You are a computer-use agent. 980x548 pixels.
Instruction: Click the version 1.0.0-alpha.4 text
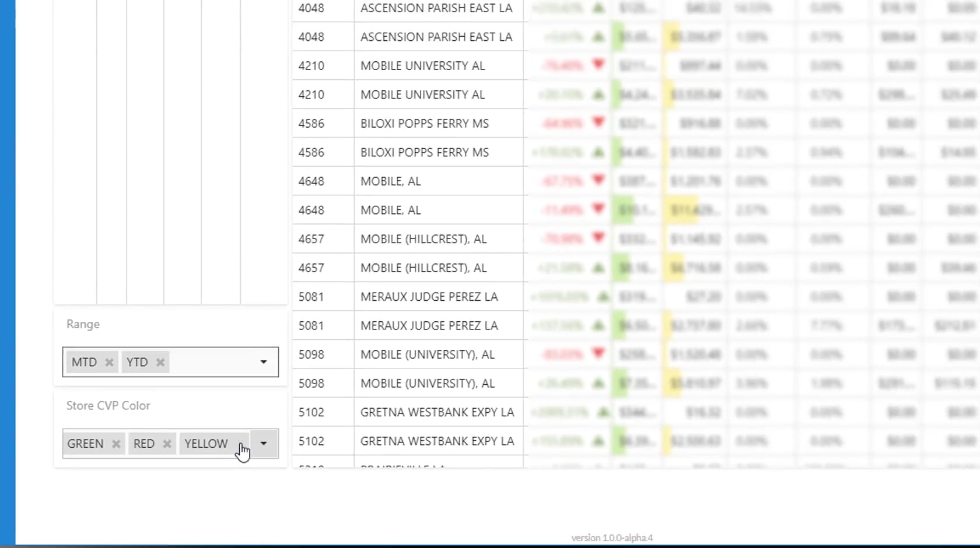point(612,538)
